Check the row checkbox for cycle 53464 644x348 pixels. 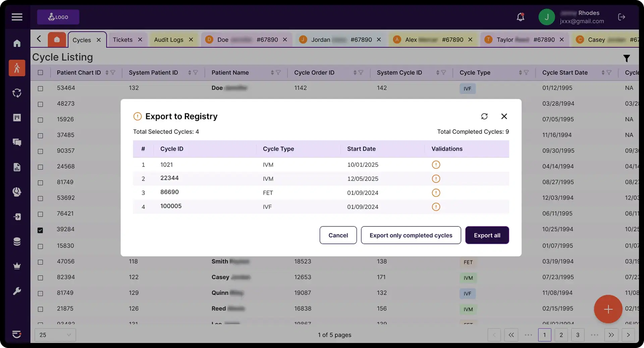point(41,89)
